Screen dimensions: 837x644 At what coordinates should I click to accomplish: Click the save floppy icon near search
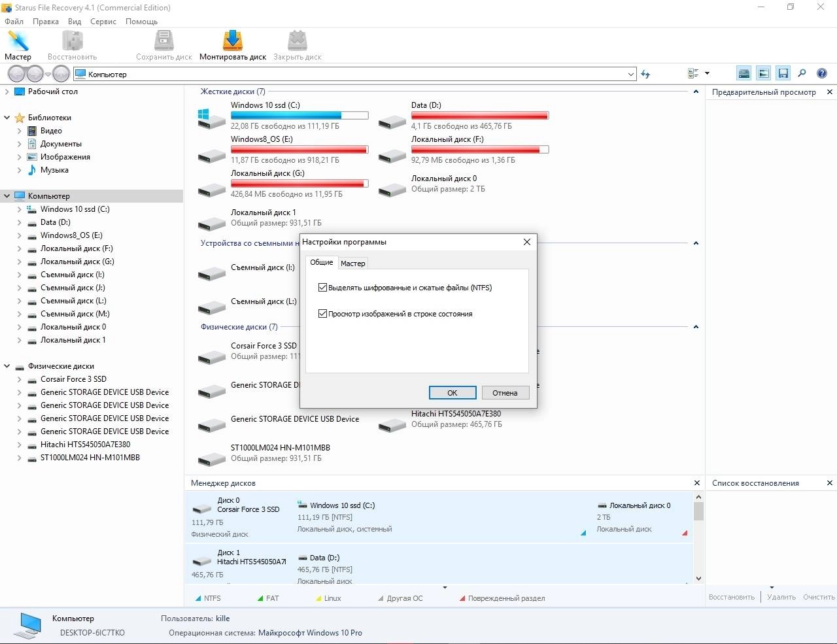click(783, 73)
